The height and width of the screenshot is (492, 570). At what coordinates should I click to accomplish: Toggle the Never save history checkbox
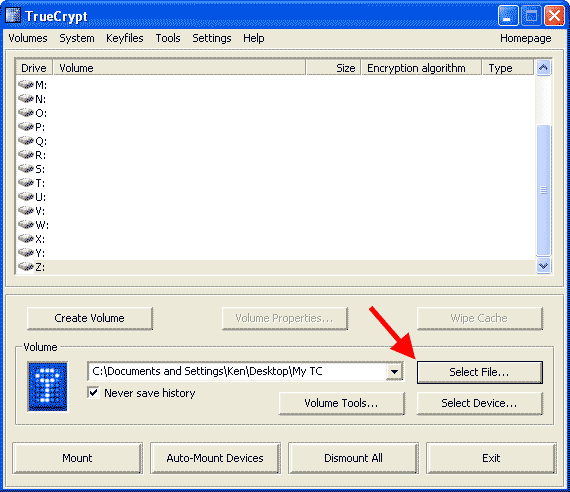click(93, 392)
